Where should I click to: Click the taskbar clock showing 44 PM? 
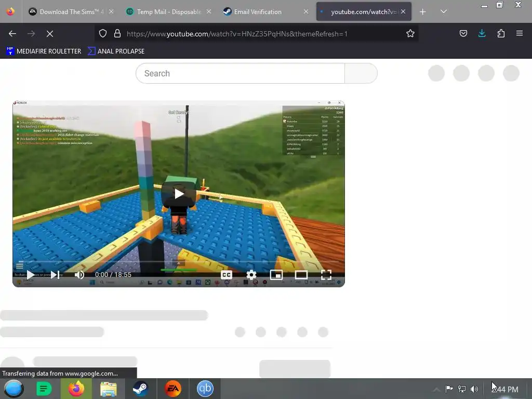tap(505, 390)
